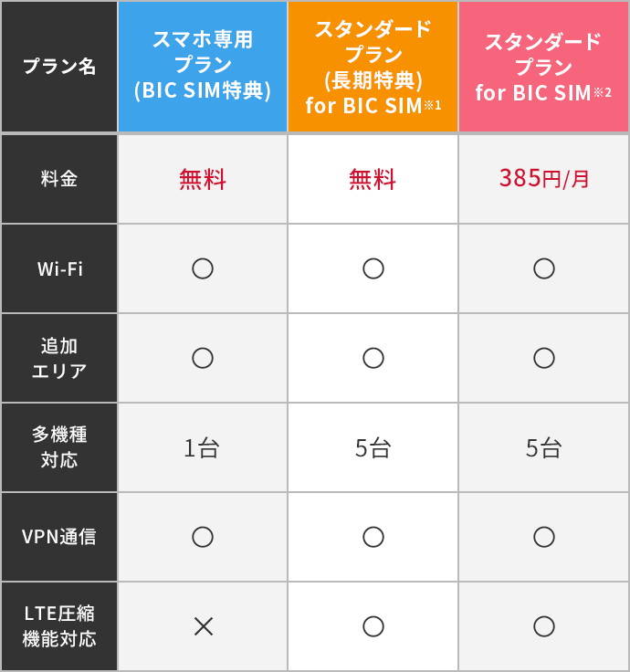Select the orange スタンダードプラン(長期特典) header
This screenshot has height=672, width=630.
tap(373, 66)
